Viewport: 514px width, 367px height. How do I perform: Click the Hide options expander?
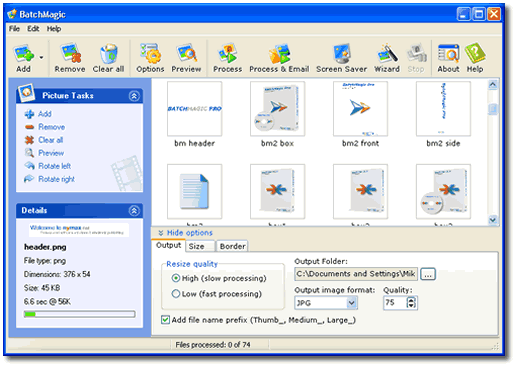(x=185, y=233)
